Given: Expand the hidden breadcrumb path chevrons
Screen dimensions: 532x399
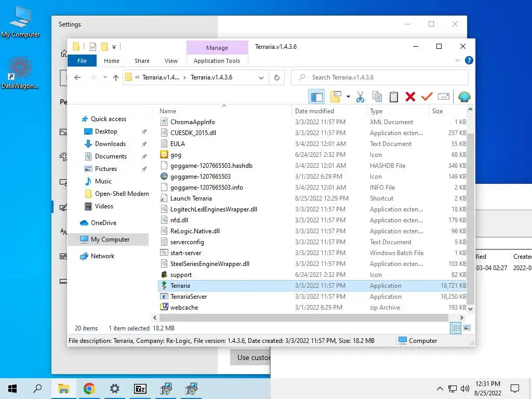Looking at the screenshot, I should click(x=137, y=77).
